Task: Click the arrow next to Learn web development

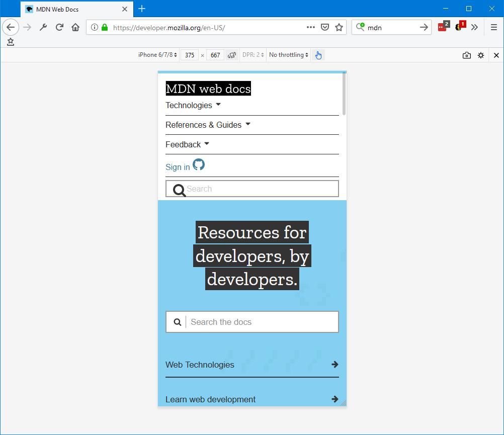Action: [x=335, y=399]
